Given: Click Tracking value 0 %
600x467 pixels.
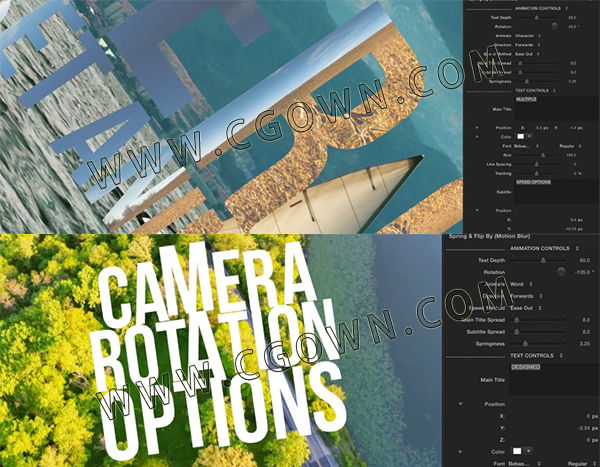Looking at the screenshot, I should [578, 173].
